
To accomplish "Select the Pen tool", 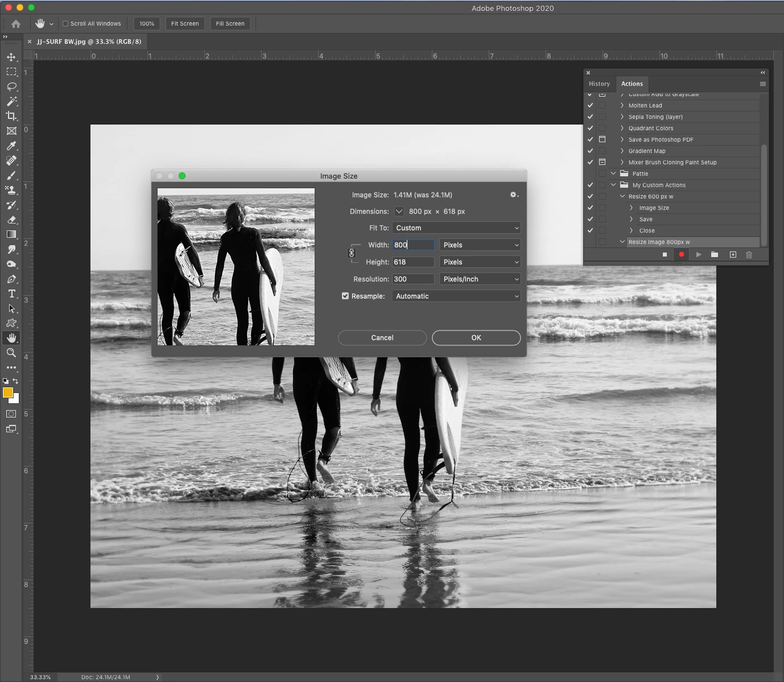I will pos(11,279).
